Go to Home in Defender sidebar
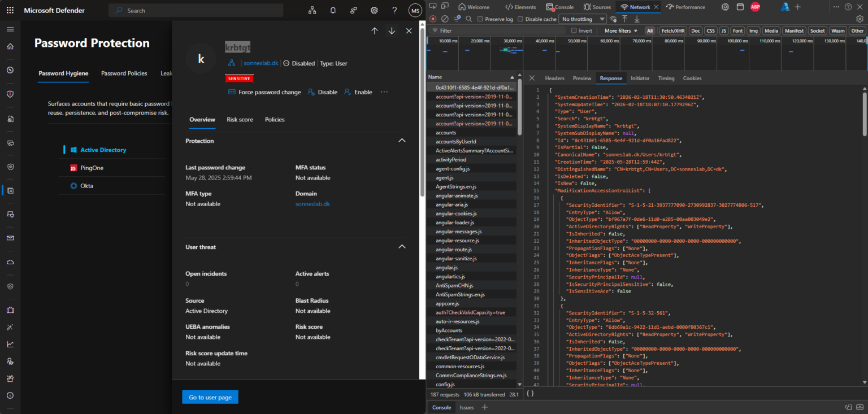 (10, 46)
